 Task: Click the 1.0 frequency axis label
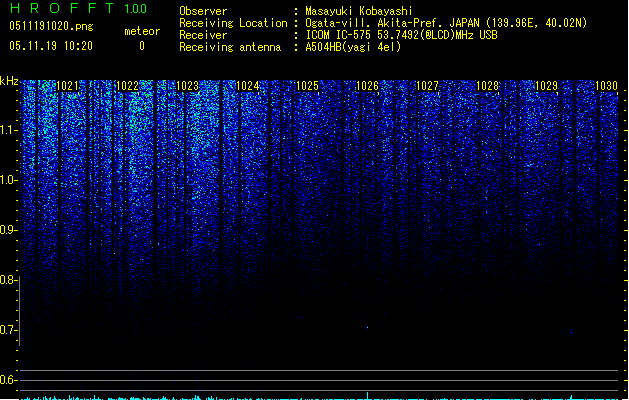click(9, 180)
